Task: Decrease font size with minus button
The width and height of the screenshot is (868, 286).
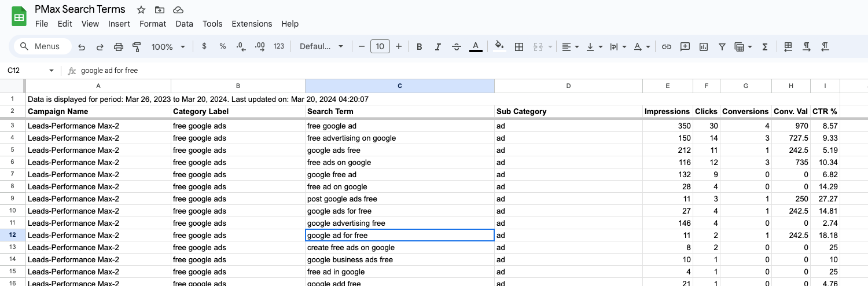Action: pos(362,46)
